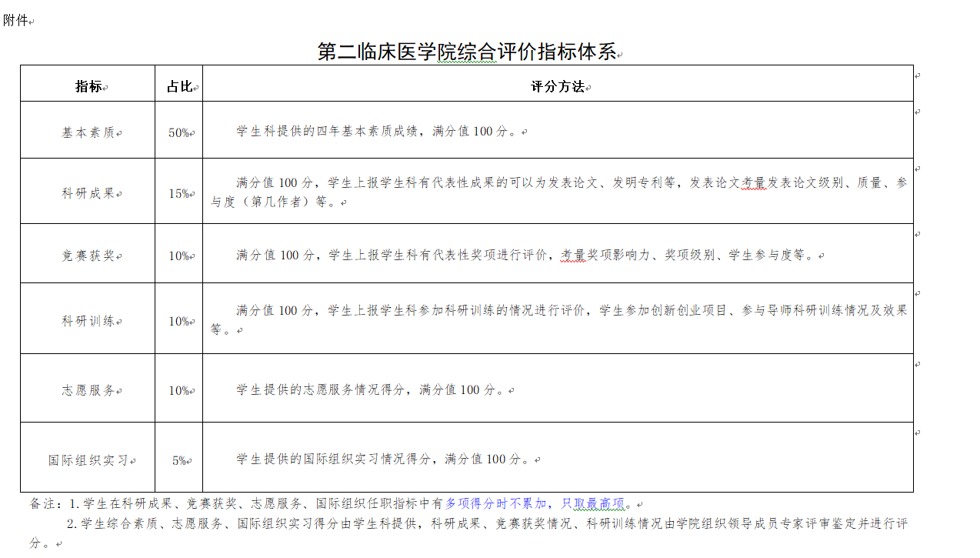
Task: Select the 科研训练 cell
Action: tap(88, 321)
